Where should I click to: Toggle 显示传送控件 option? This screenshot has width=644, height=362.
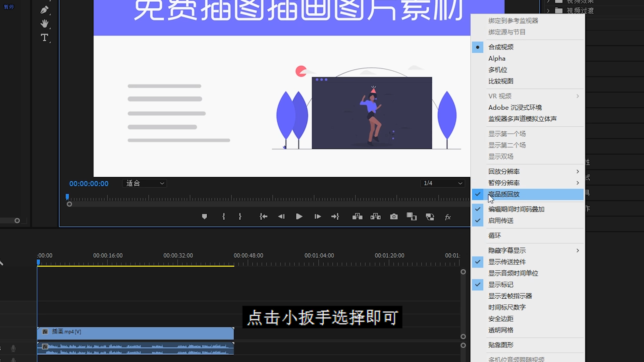[528, 262]
